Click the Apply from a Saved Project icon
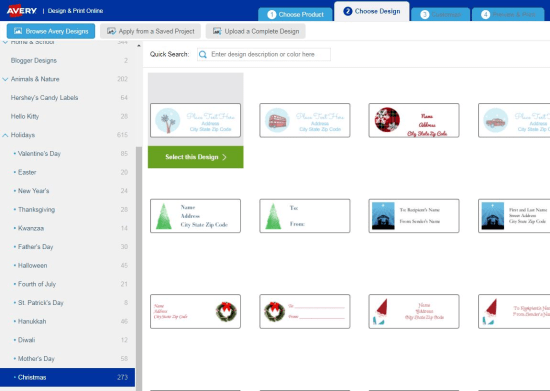The height and width of the screenshot is (391, 550). pos(111,31)
